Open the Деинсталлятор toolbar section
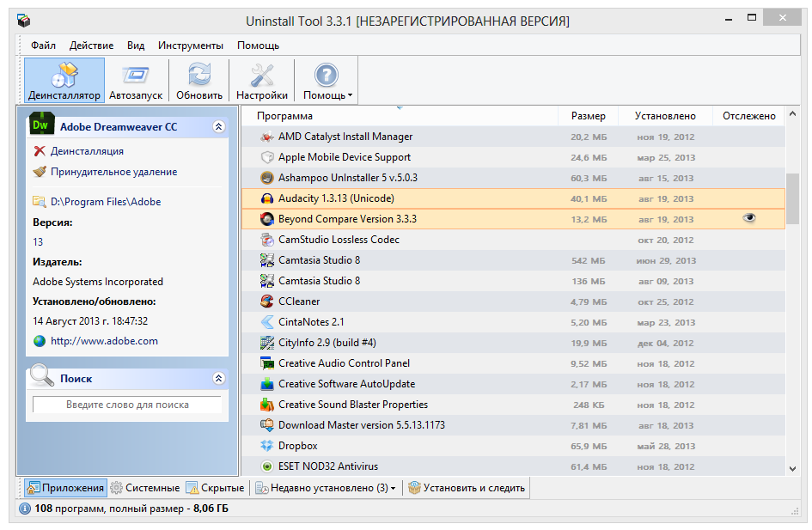The height and width of the screenshot is (530, 812). pos(64,81)
